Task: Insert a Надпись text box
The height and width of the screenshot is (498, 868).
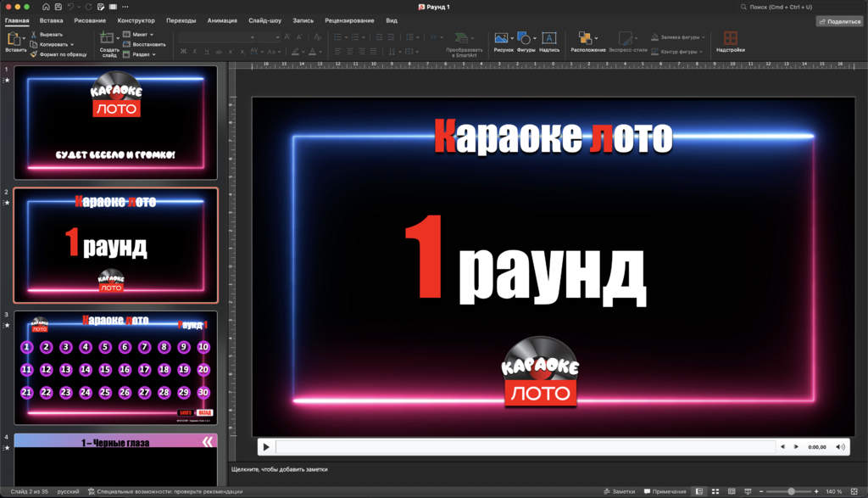Action: point(548,38)
